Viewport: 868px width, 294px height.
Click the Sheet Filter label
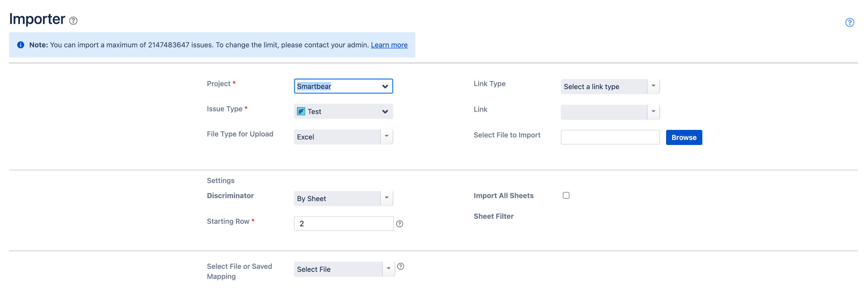493,216
